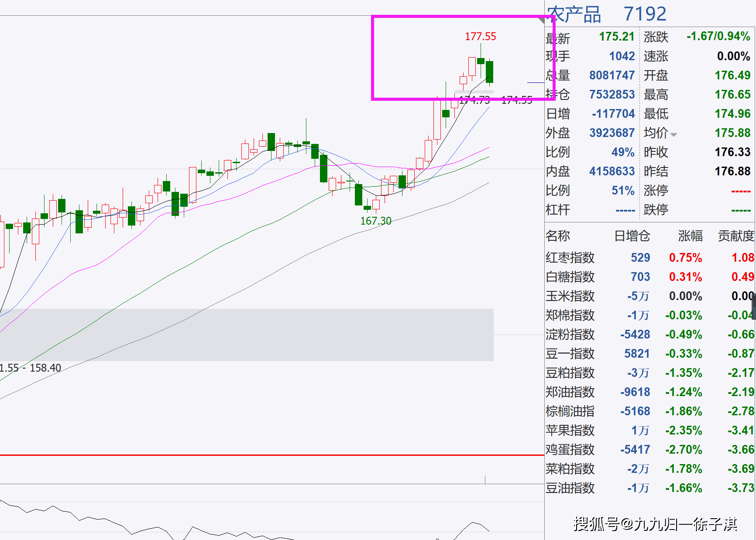Select the 红枣指数 row
The height and width of the screenshot is (540, 756).
point(650,258)
